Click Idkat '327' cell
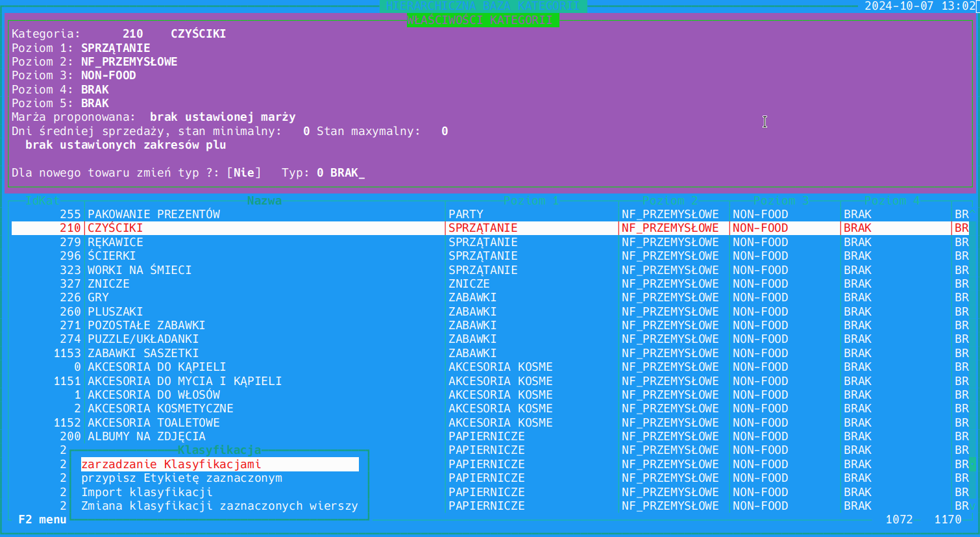This screenshot has height=537, width=980. [70, 284]
